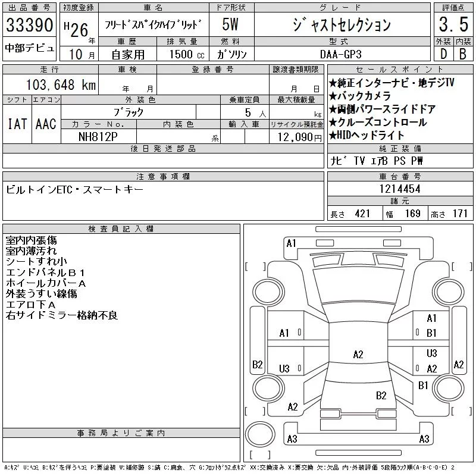Click model code DAA-GP3
This screenshot has height=476, width=476.
[x=341, y=54]
